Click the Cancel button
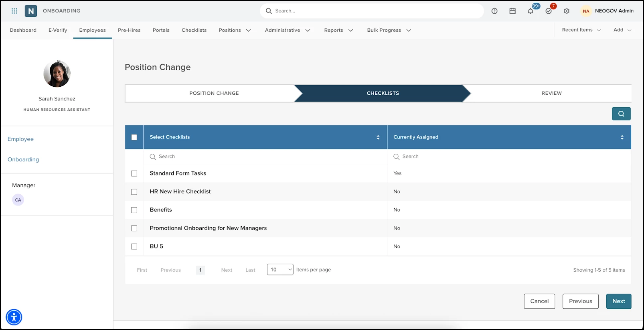Viewport: 644px width, 330px height. point(539,301)
